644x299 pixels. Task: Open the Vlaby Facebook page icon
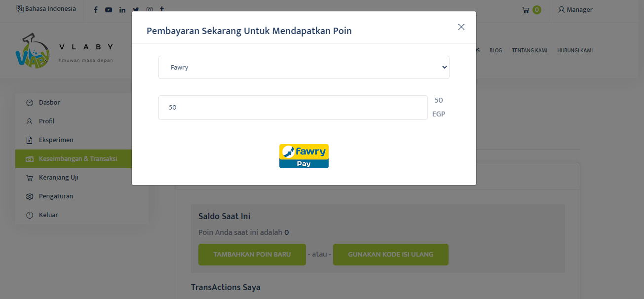(x=95, y=9)
